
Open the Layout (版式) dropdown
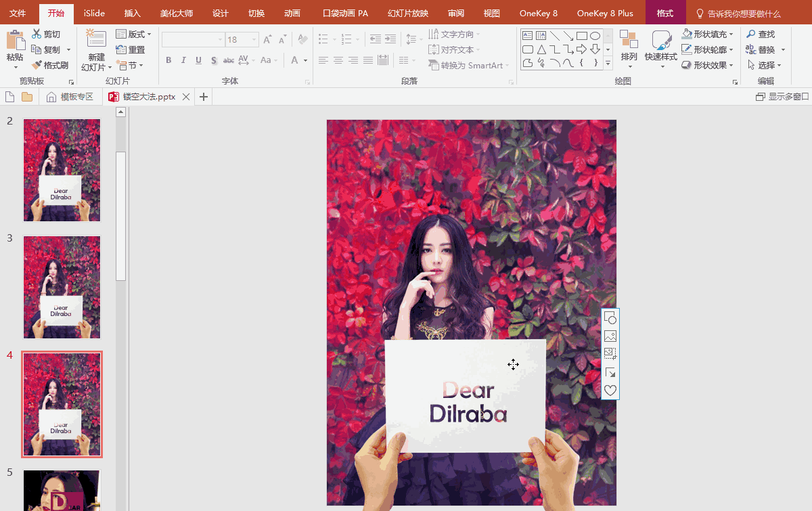(149, 35)
